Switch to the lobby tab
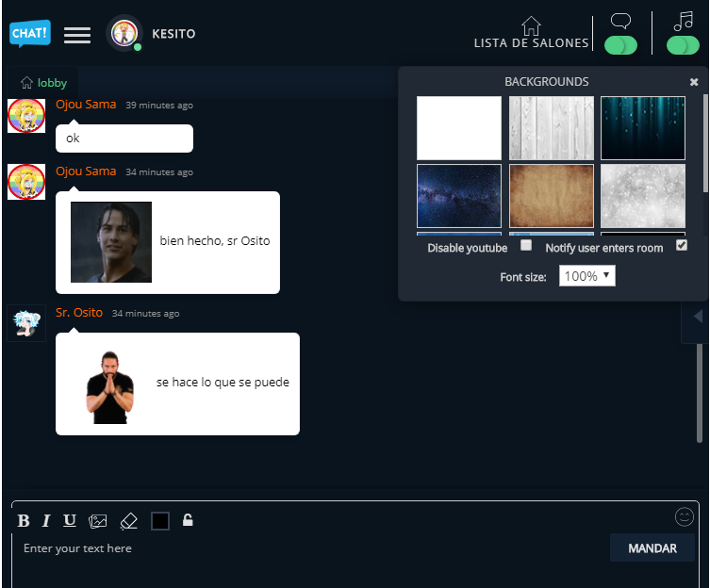 44,83
